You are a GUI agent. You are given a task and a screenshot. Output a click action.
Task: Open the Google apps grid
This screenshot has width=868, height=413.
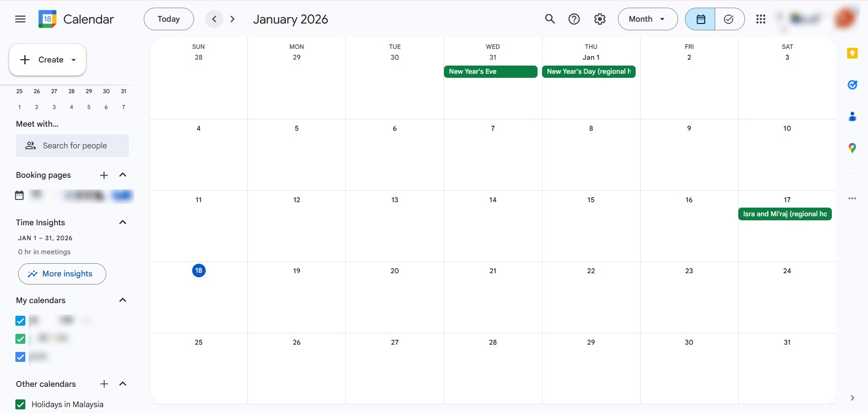(761, 19)
